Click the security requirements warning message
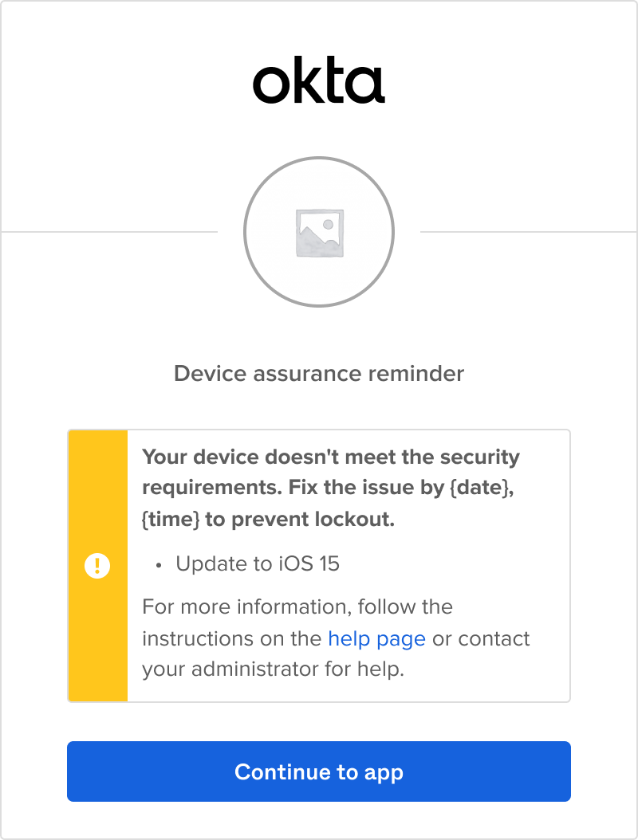The height and width of the screenshot is (840, 638). pyautogui.click(x=329, y=487)
